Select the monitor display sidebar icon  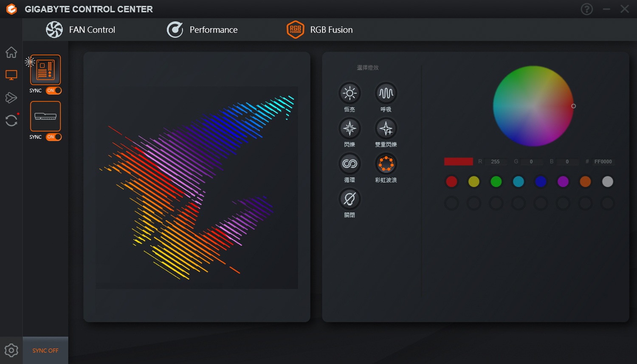point(11,75)
